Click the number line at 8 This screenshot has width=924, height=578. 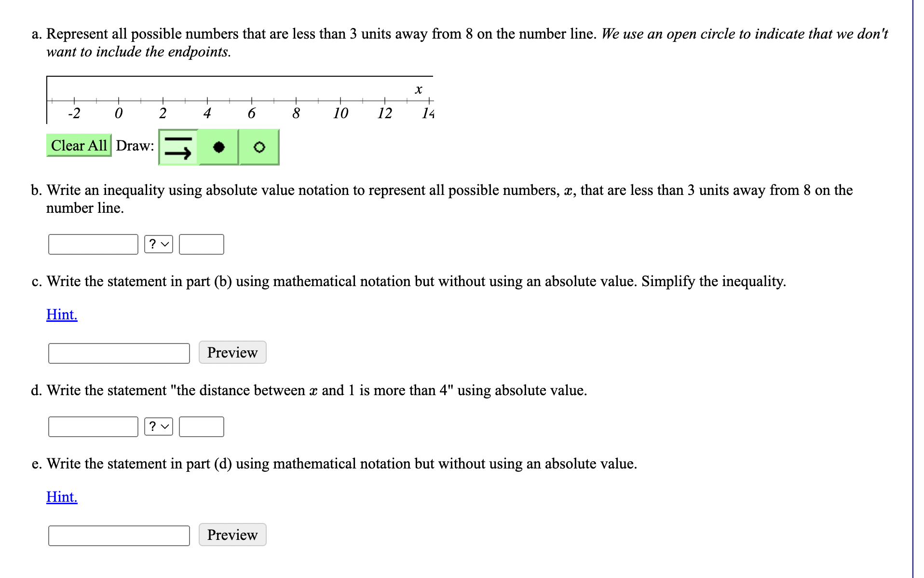coord(296,100)
